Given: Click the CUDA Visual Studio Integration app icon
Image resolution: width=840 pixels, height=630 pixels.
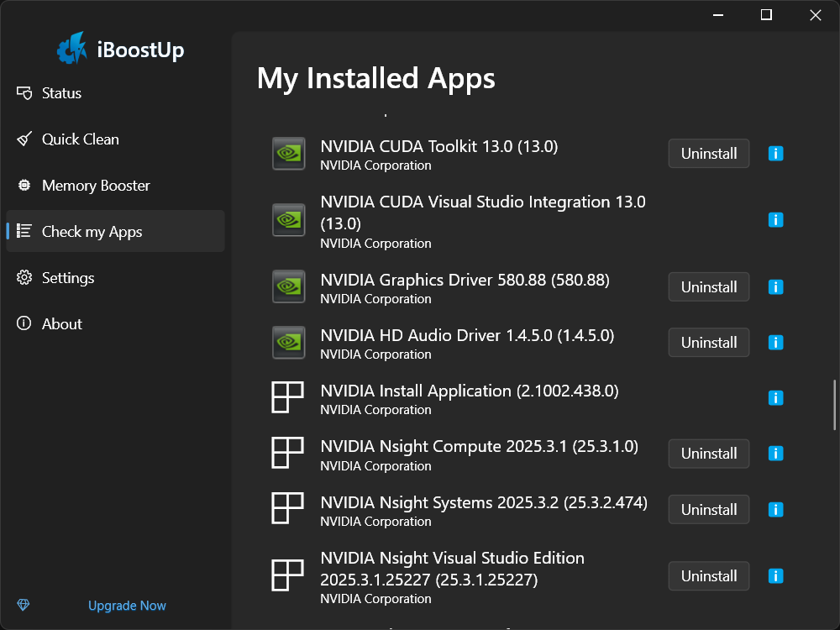Looking at the screenshot, I should pos(289,220).
